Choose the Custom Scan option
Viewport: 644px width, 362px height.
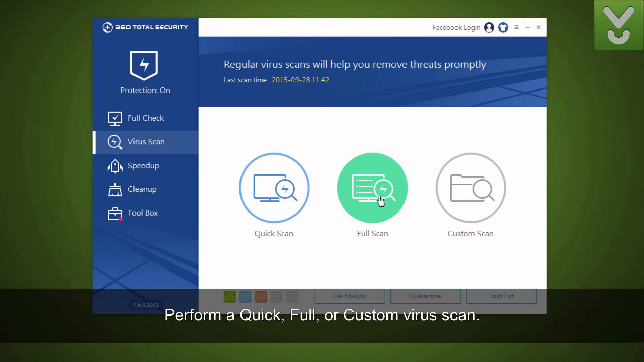click(471, 188)
